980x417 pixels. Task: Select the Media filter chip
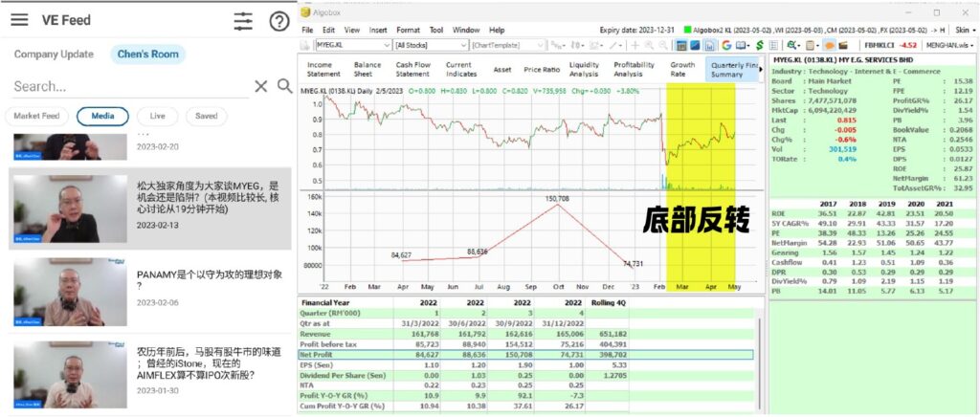click(102, 116)
